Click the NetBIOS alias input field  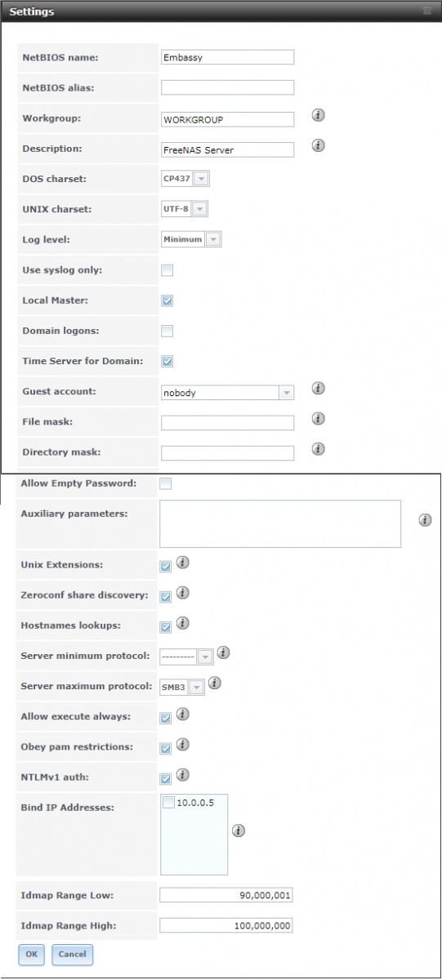pyautogui.click(x=227, y=87)
